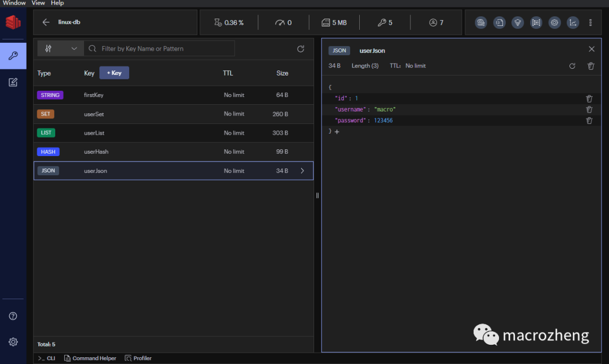Open the Command Helper panel
Screen dimensions: 609x364
click(90, 358)
